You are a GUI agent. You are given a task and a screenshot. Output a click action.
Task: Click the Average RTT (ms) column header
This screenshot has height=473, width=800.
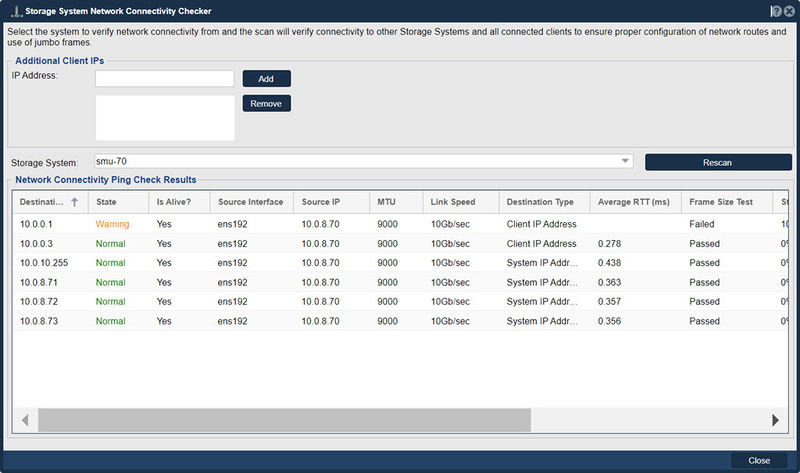(x=636, y=202)
